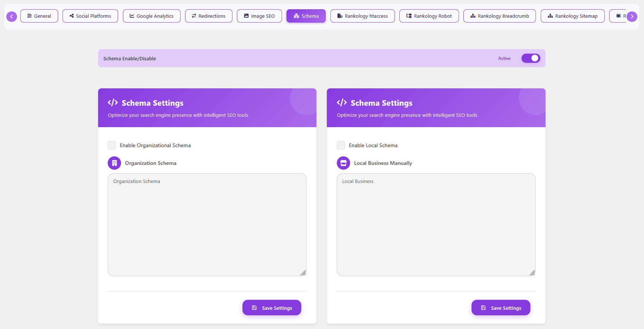Screen dimensions: 644x329
Task: Click the Organization Schema building icon
Action: [114, 163]
